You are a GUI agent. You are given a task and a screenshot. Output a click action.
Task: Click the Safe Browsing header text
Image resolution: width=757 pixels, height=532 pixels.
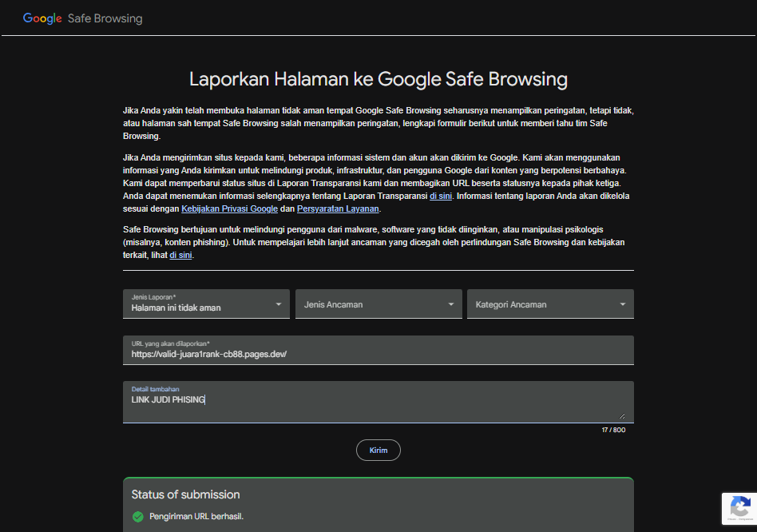pos(105,18)
